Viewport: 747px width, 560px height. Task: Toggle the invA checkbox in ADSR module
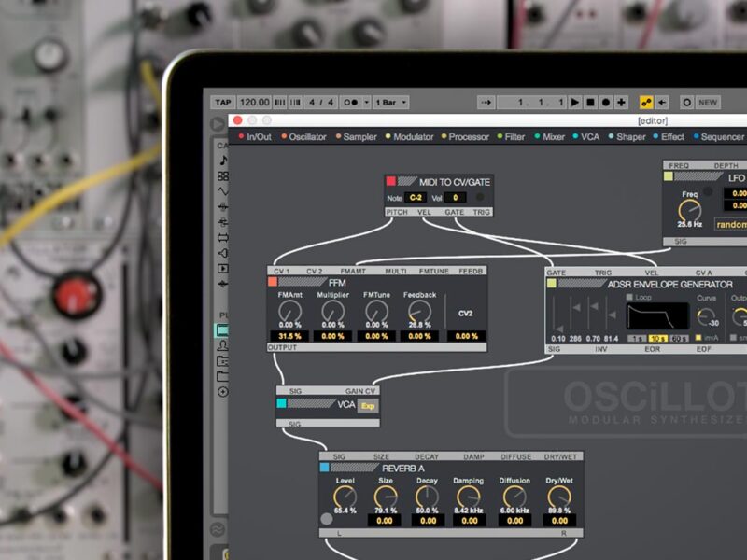[699, 338]
